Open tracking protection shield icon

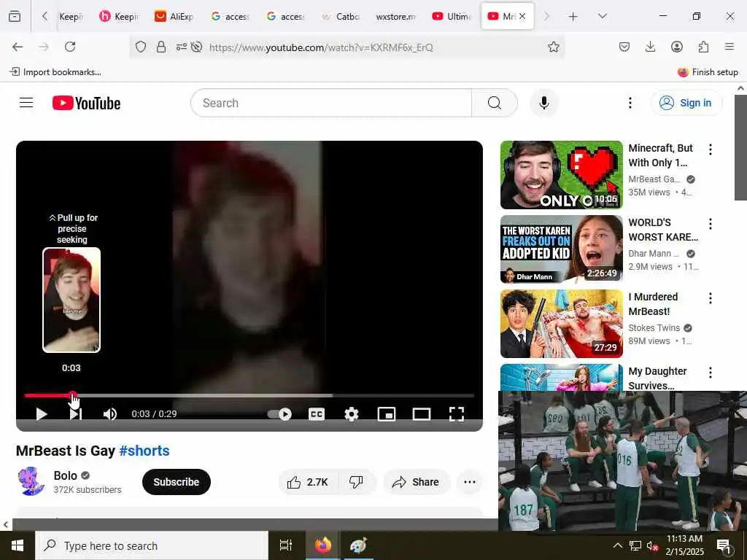tap(141, 47)
